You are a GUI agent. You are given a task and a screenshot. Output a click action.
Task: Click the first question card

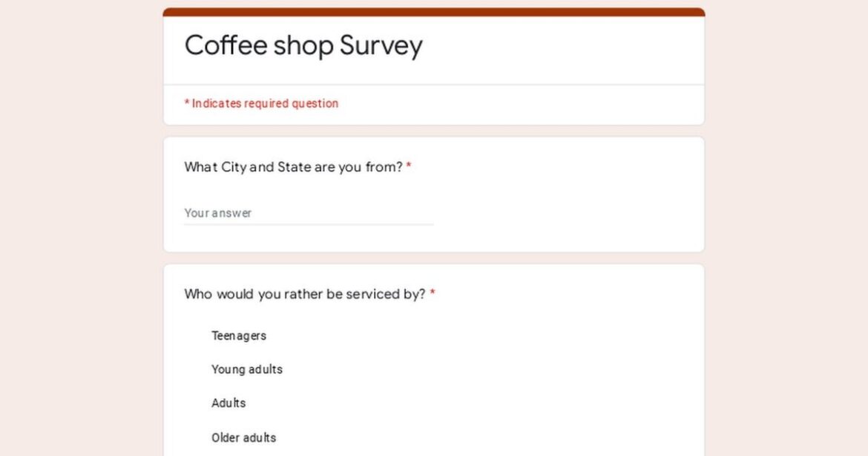(433, 193)
